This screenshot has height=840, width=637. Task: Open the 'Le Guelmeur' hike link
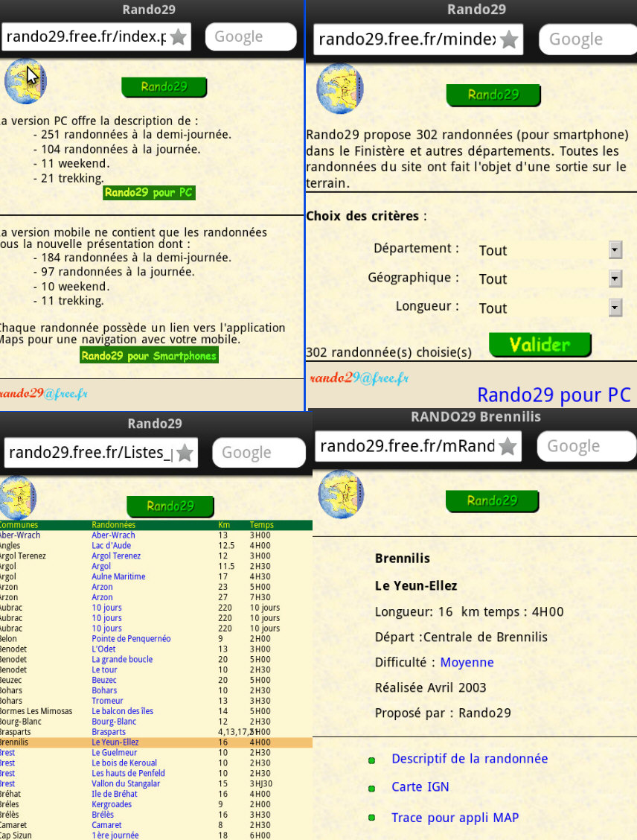click(x=114, y=753)
